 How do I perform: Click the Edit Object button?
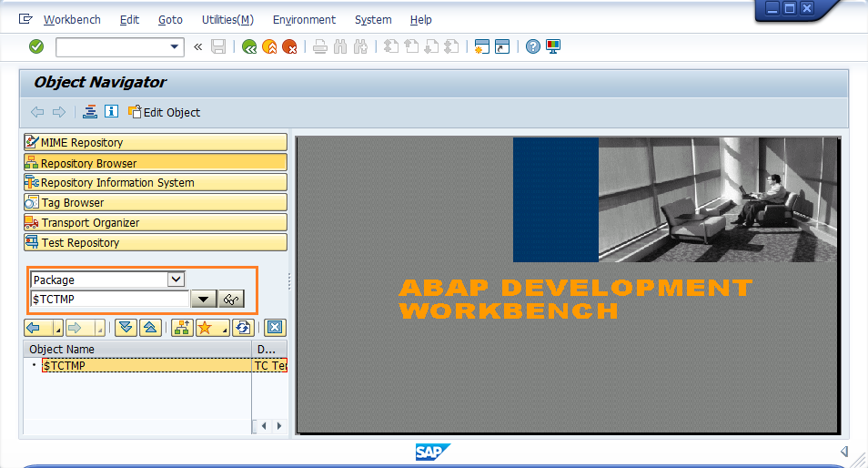tap(165, 112)
